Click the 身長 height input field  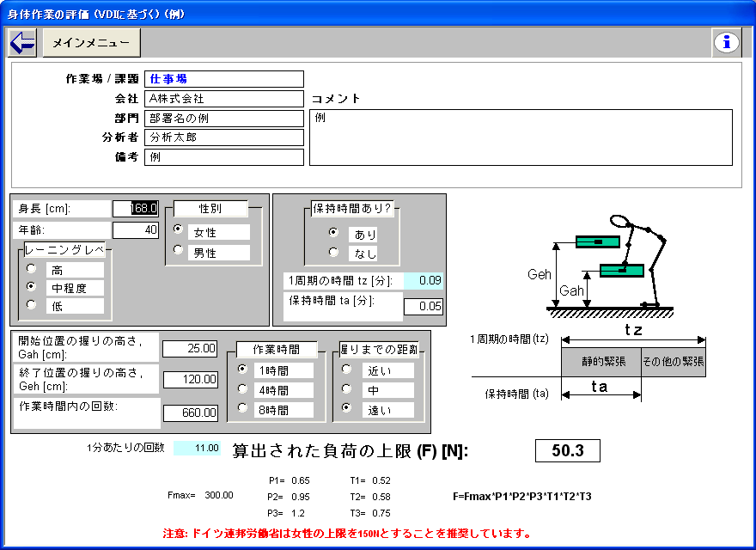136,208
